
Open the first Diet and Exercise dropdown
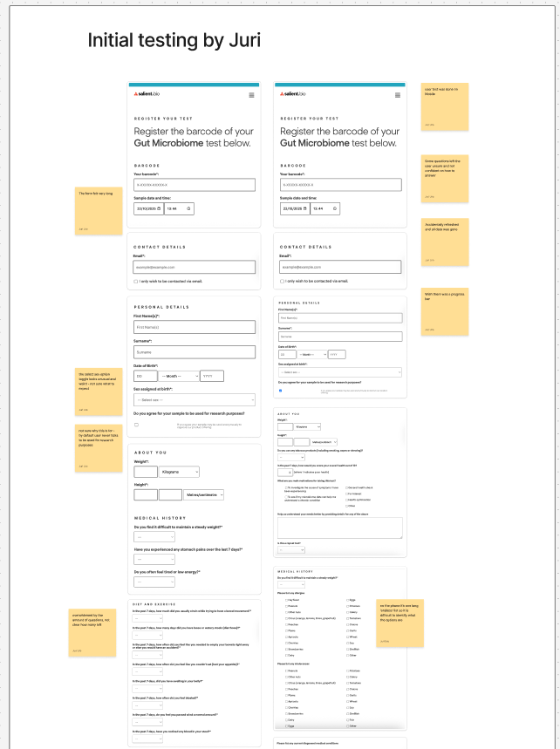[147, 618]
